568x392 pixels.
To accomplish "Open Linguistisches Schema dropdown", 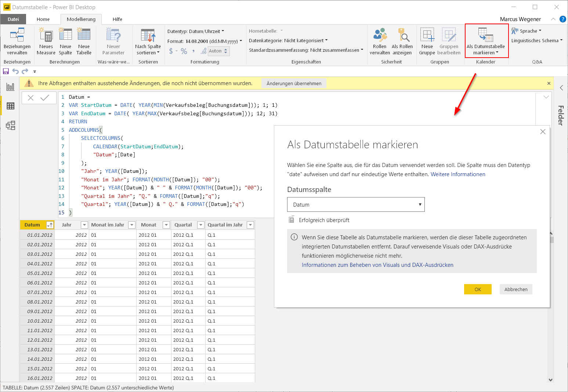I will (537, 40).
